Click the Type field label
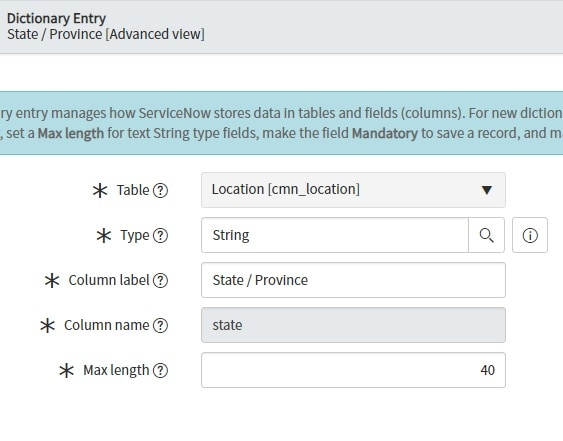This screenshot has height=441, width=563. (x=135, y=236)
